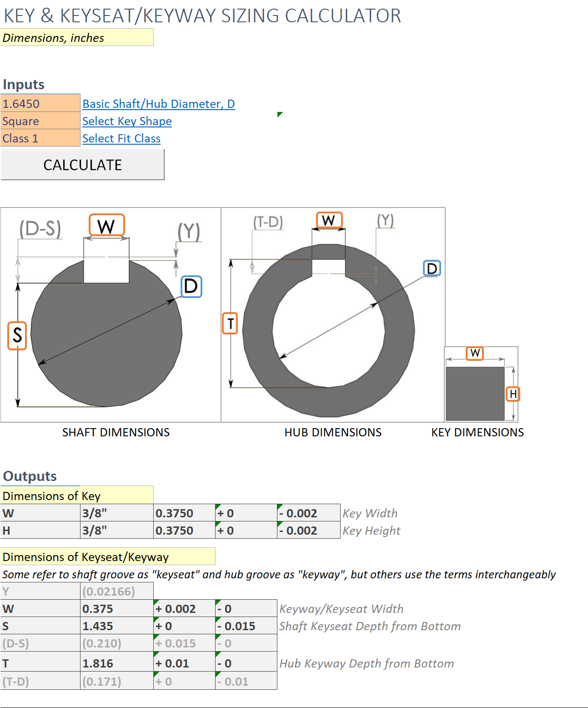The height and width of the screenshot is (708, 588).
Task: Select the + 0.015 tolerance cell
Action: [x=184, y=643]
